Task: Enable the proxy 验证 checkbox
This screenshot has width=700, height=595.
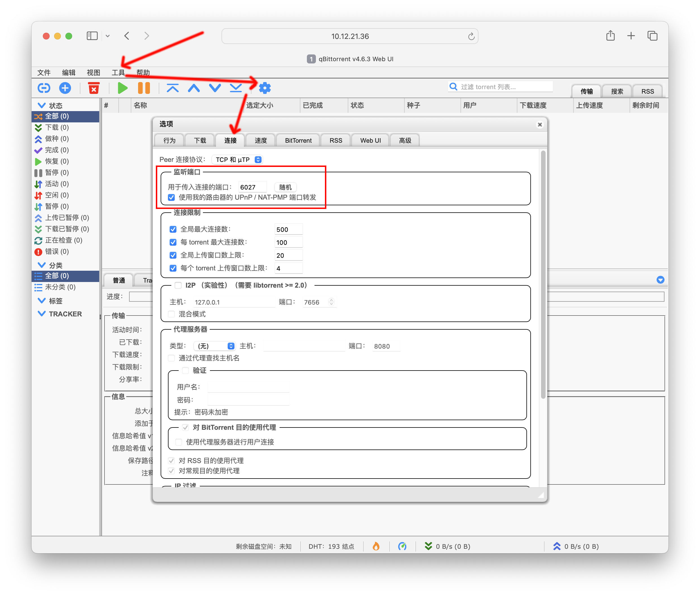Action: coord(185,370)
